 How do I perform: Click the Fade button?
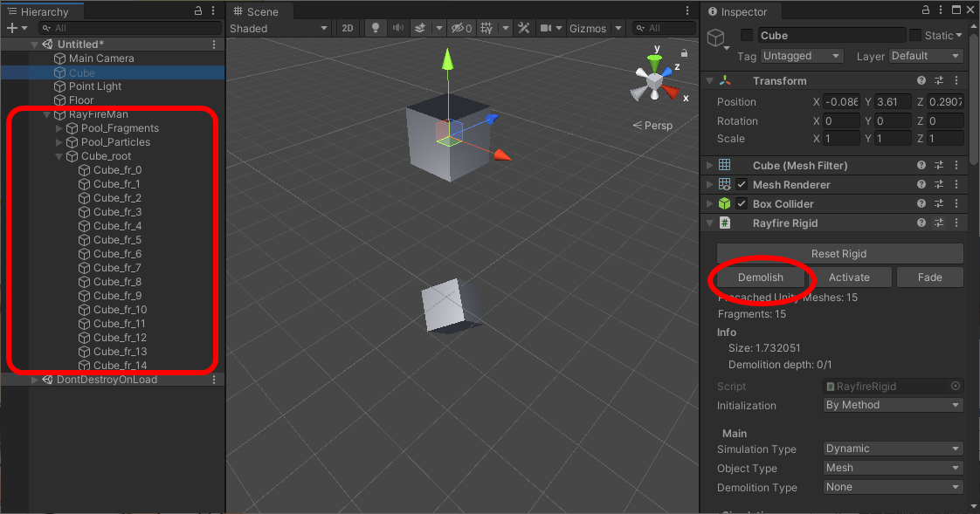click(930, 278)
